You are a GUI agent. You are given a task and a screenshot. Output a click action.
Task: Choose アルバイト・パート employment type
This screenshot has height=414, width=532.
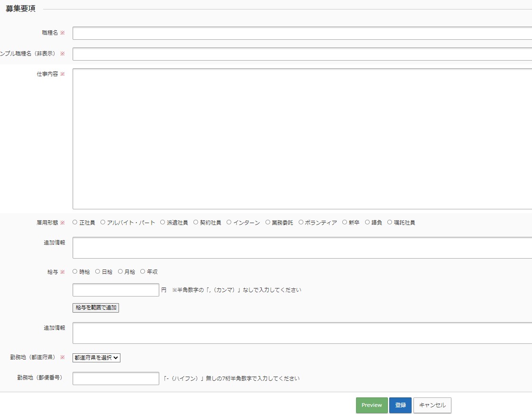103,222
